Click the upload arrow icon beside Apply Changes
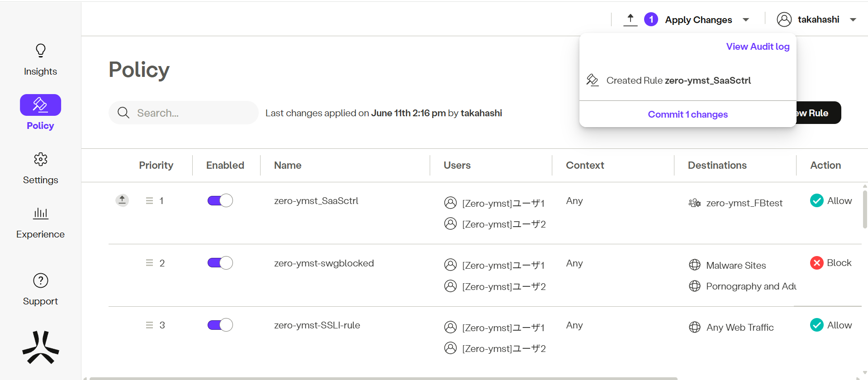The height and width of the screenshot is (380, 868). 630,19
